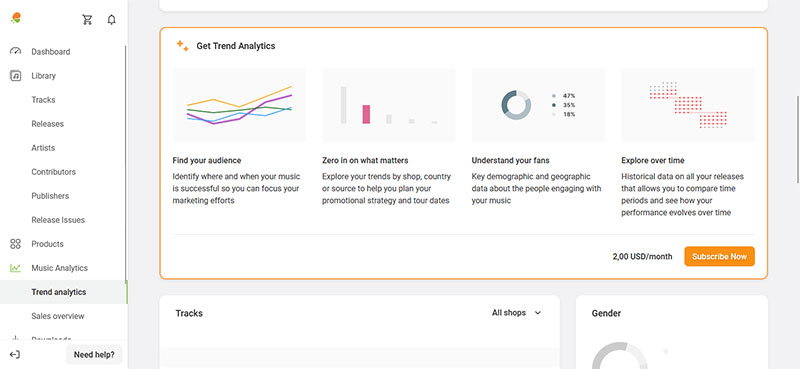Open the notifications bell
The image size is (800, 369).
[111, 20]
